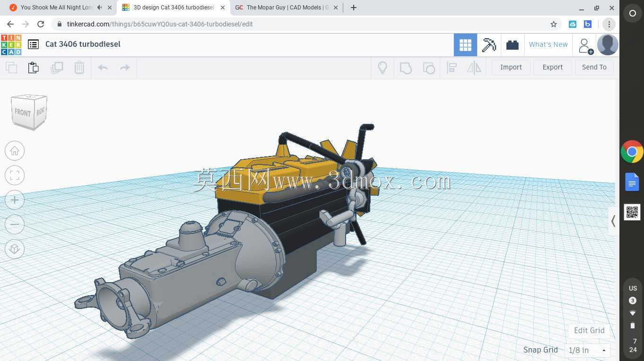Undo the last action

point(103,68)
